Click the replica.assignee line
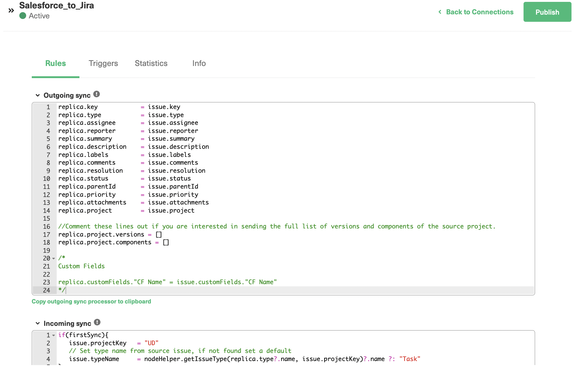 tap(128, 123)
